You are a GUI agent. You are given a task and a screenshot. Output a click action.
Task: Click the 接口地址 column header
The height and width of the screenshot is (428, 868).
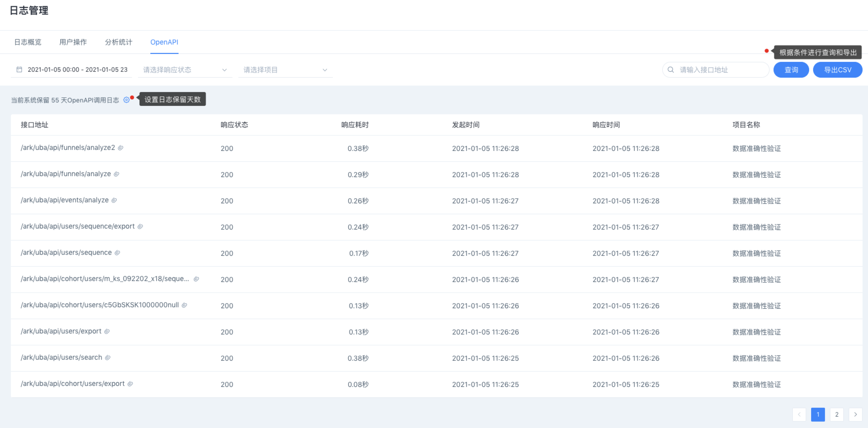(x=34, y=125)
